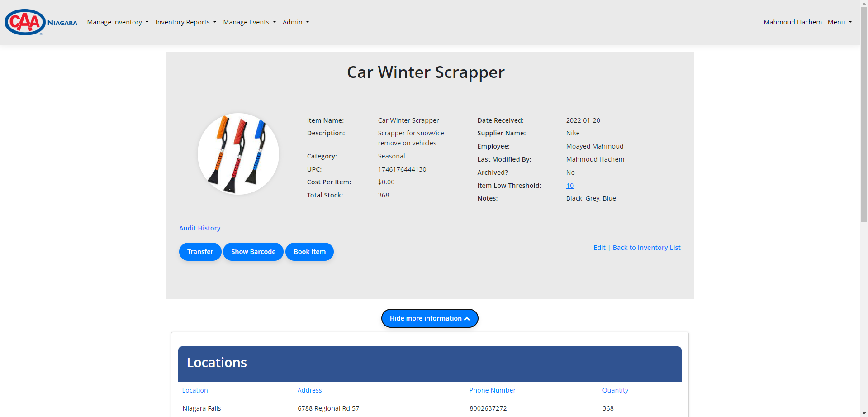Click the Last Modified By value Mahmoud Hachem
This screenshot has height=417, width=868.
[x=595, y=159]
